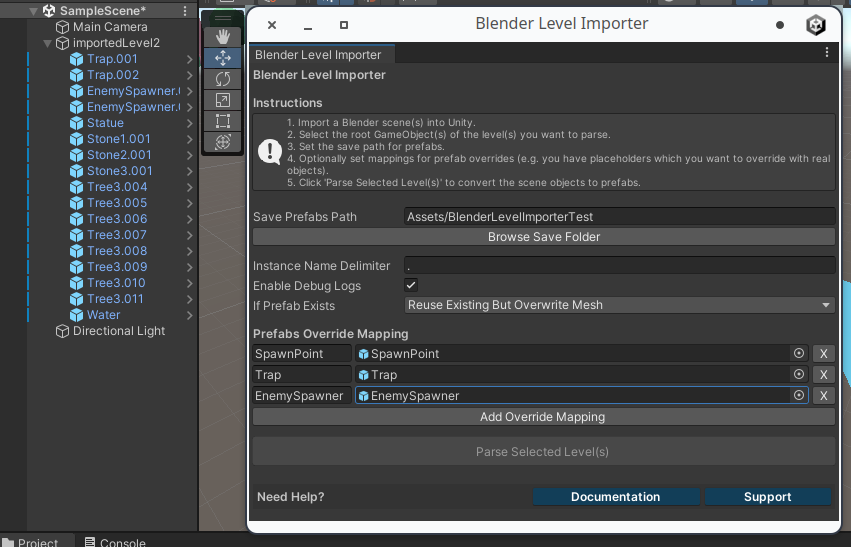Select the Hand view tool
This screenshot has width=851, height=547.
tap(223, 37)
